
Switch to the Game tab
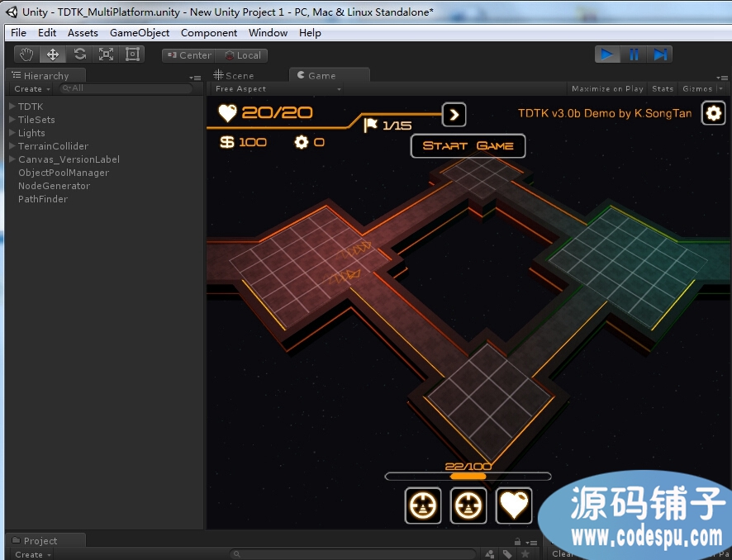point(329,75)
